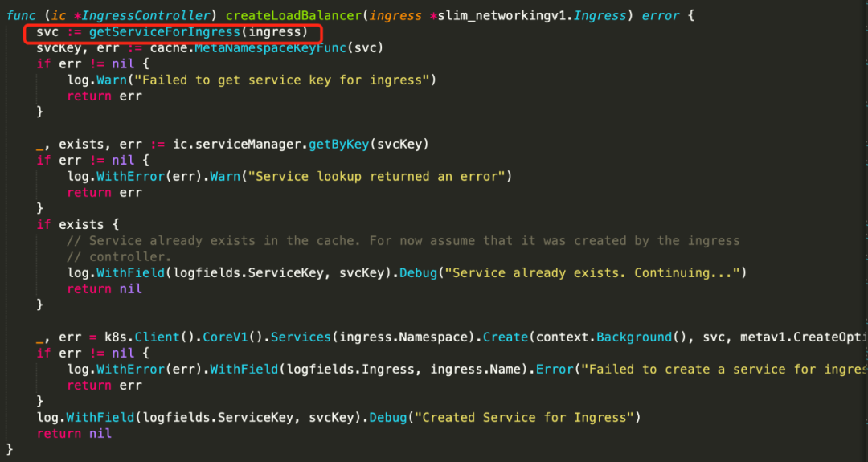Click the log.Warn call with the service key message
Viewport: 868px width, 462px height.
[252, 80]
